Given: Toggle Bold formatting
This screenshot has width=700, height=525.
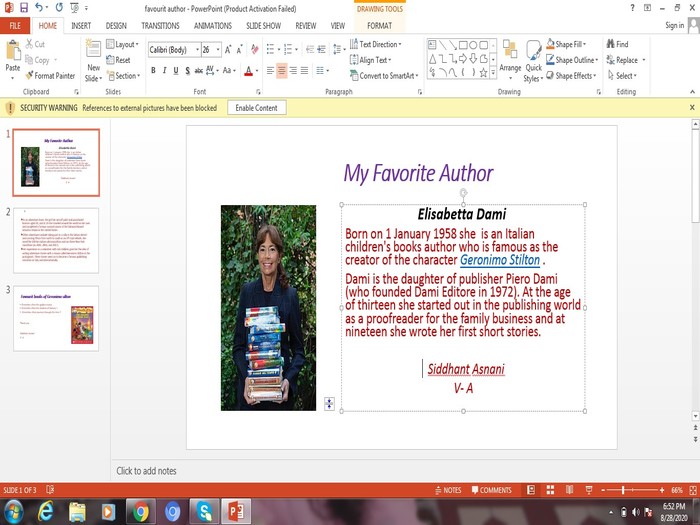Looking at the screenshot, I should pyautogui.click(x=153, y=71).
